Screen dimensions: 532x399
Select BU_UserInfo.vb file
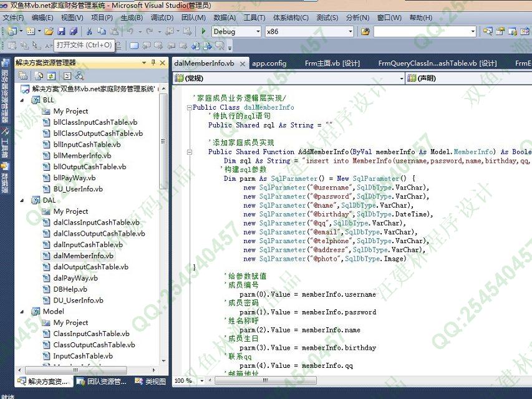coord(78,189)
